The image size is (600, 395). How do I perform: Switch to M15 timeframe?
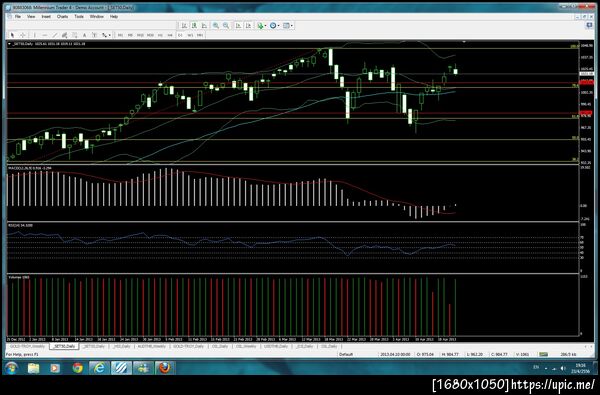pyautogui.click(x=140, y=35)
